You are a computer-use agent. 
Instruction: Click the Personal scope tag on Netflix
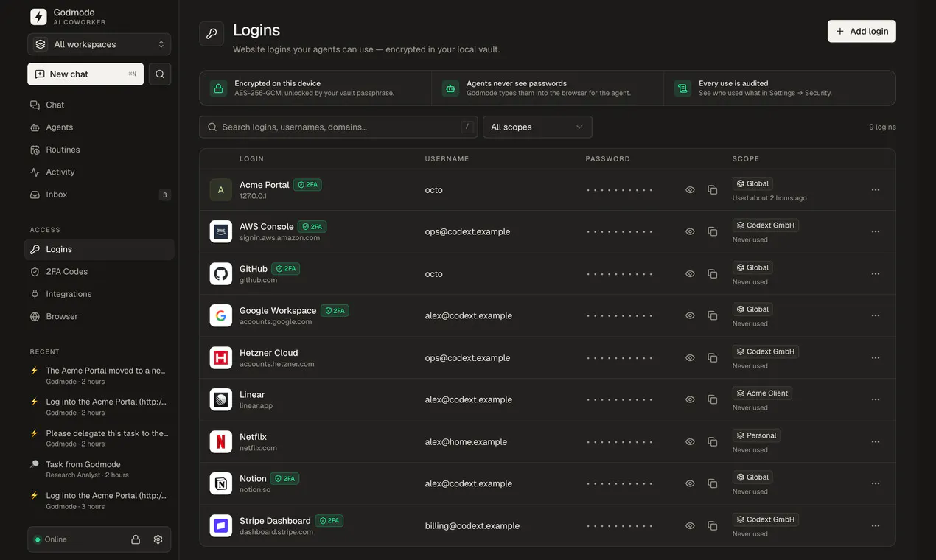coord(756,435)
